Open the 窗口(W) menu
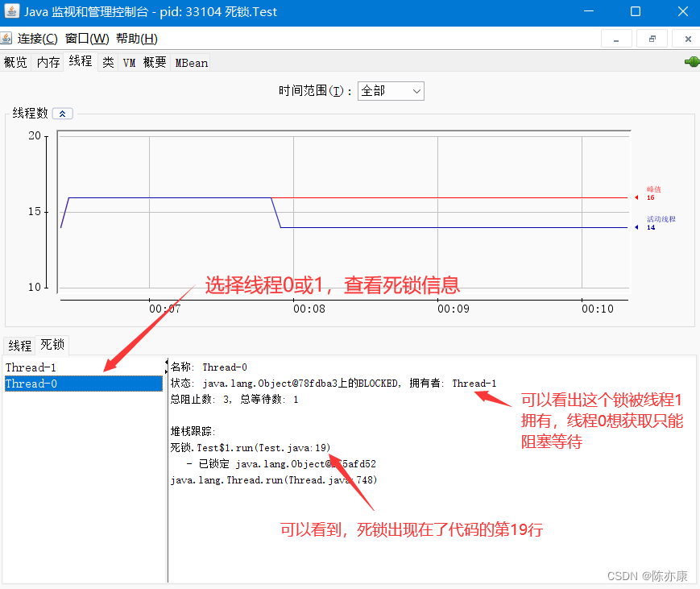 tap(87, 39)
